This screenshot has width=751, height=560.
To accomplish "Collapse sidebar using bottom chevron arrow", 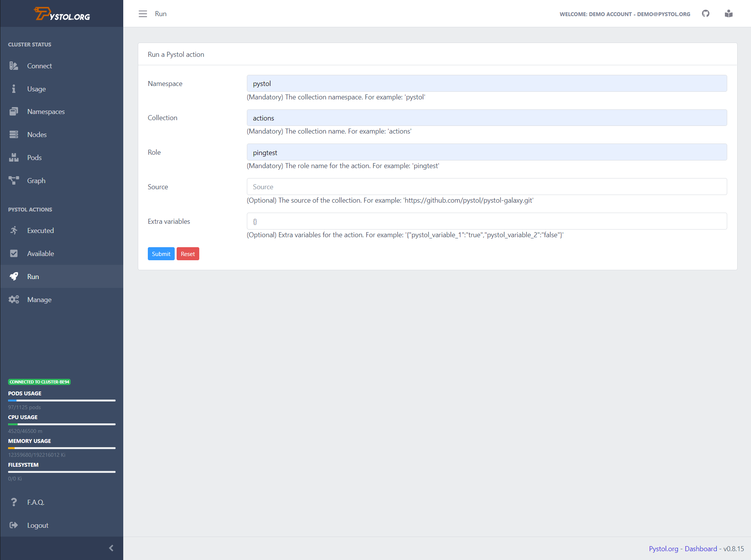I will (111, 548).
